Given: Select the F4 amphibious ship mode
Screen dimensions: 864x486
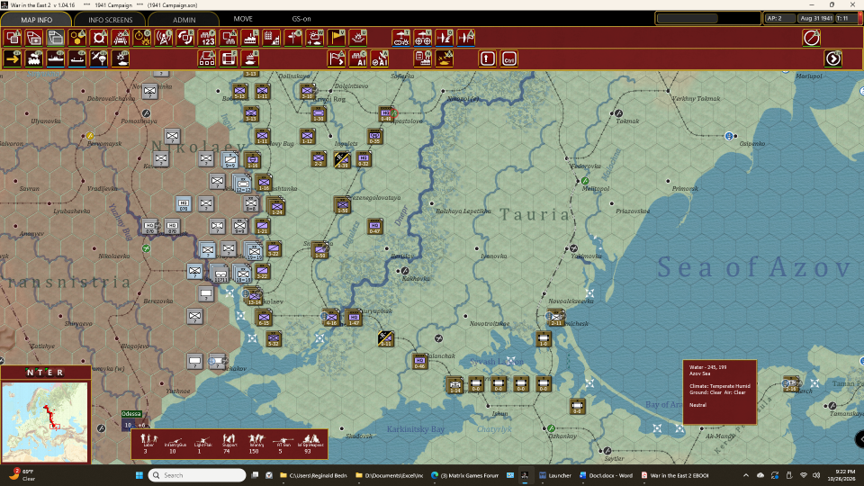Looking at the screenshot, I should tap(78, 58).
